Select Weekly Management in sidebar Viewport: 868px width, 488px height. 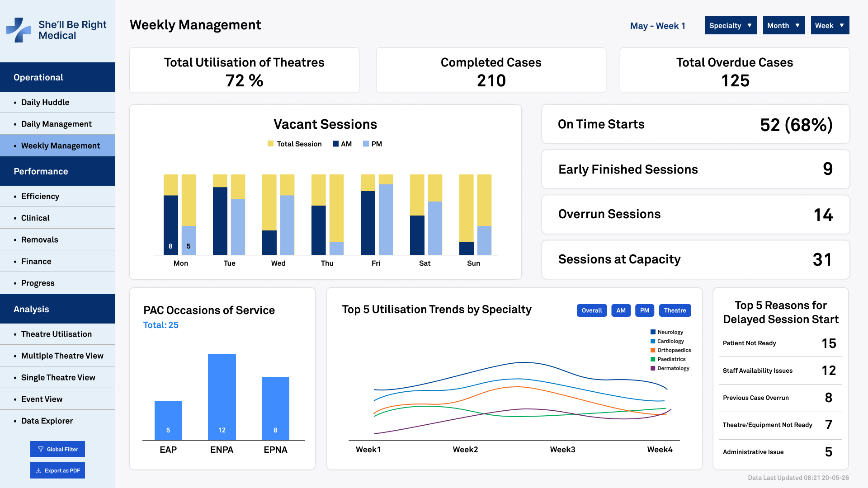tap(57, 145)
